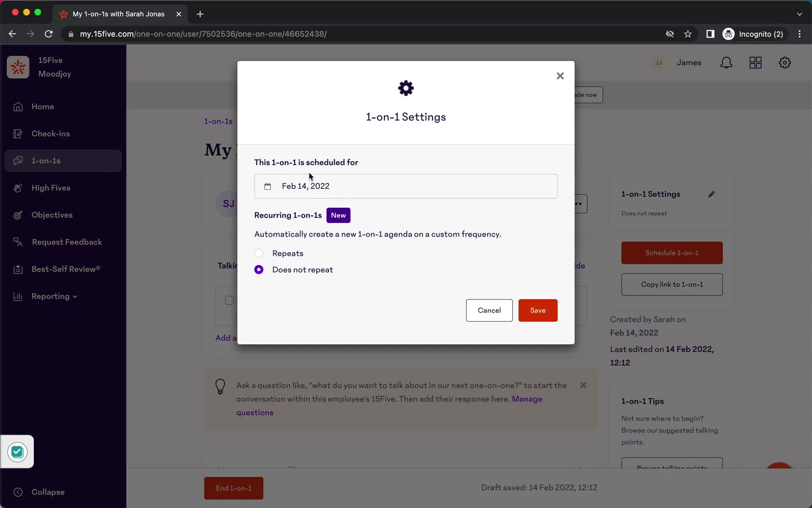The width and height of the screenshot is (812, 508).
Task: Open High Fives in sidebar
Action: point(51,188)
